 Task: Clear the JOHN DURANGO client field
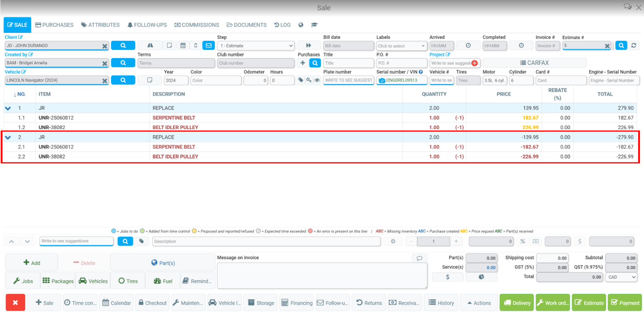(105, 46)
